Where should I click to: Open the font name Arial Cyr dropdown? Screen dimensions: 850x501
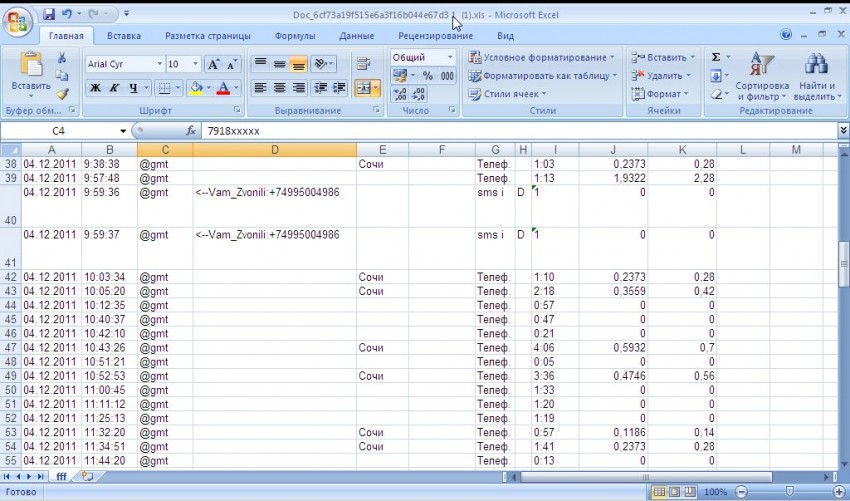[157, 64]
